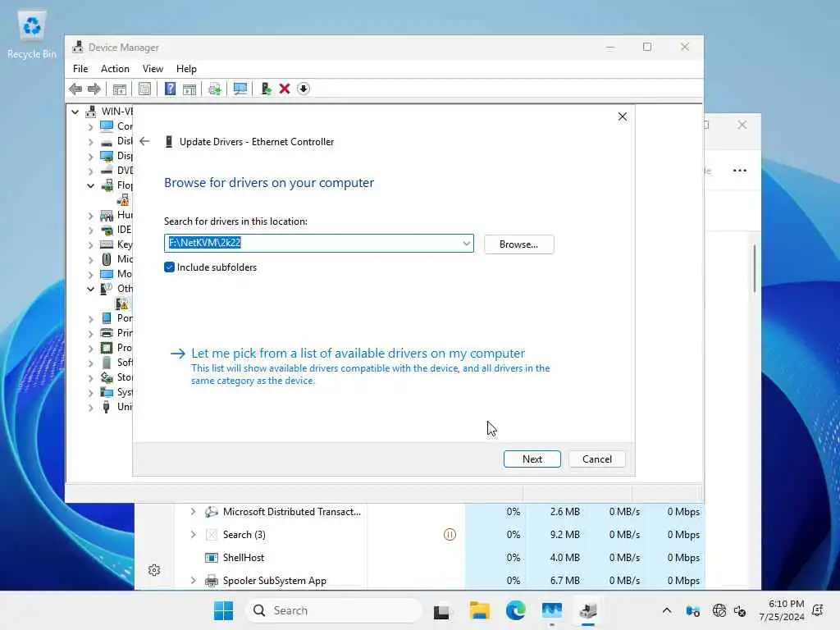Show hidden tray icons chevron
Viewport: 840px width, 630px height.
pos(666,610)
